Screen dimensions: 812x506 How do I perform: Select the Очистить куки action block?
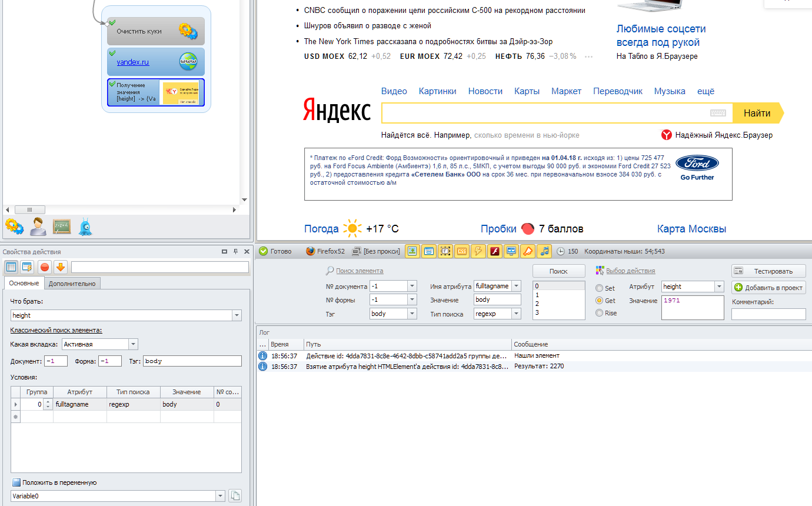pos(156,31)
